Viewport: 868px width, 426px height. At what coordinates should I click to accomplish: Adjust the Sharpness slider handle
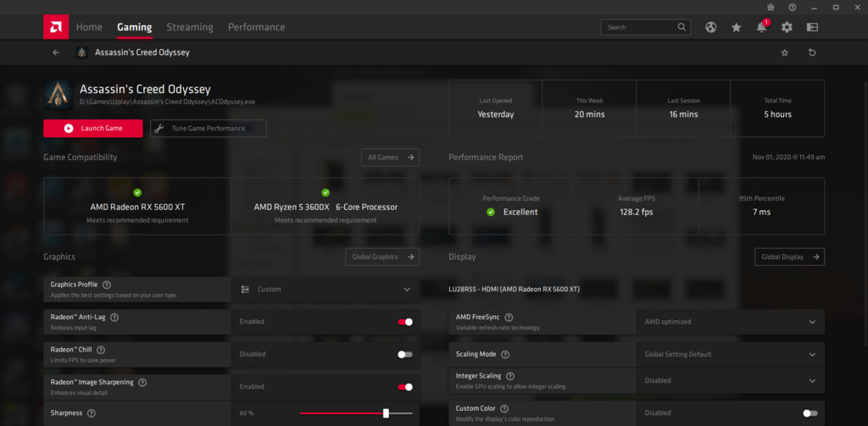pyautogui.click(x=386, y=413)
